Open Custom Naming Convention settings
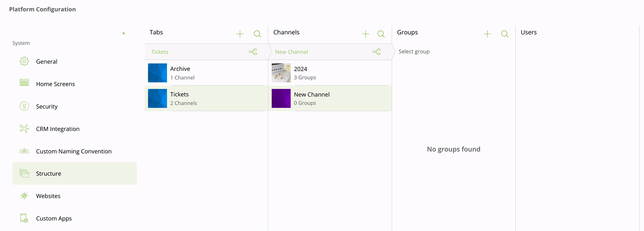 [74, 152]
